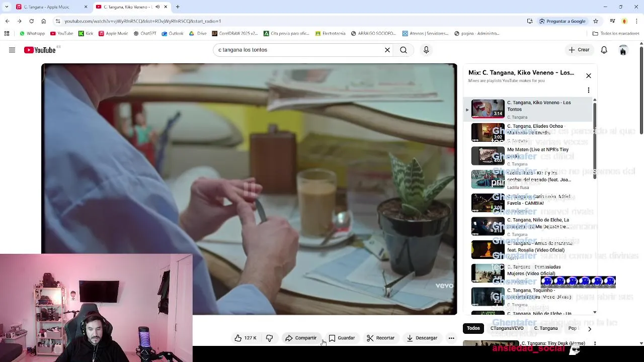Viewport: 644px width, 362px height.
Task: Start voice search with the microphone
Action: [426, 50]
